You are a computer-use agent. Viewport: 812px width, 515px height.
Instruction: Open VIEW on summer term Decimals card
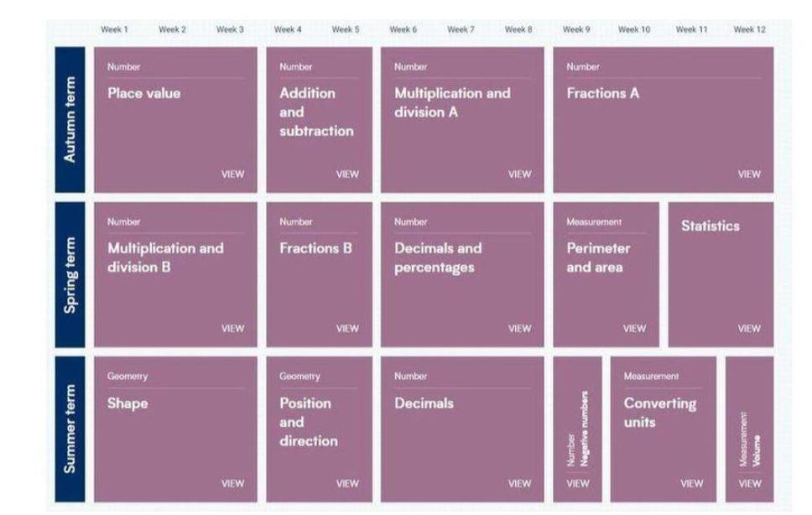[519, 483]
